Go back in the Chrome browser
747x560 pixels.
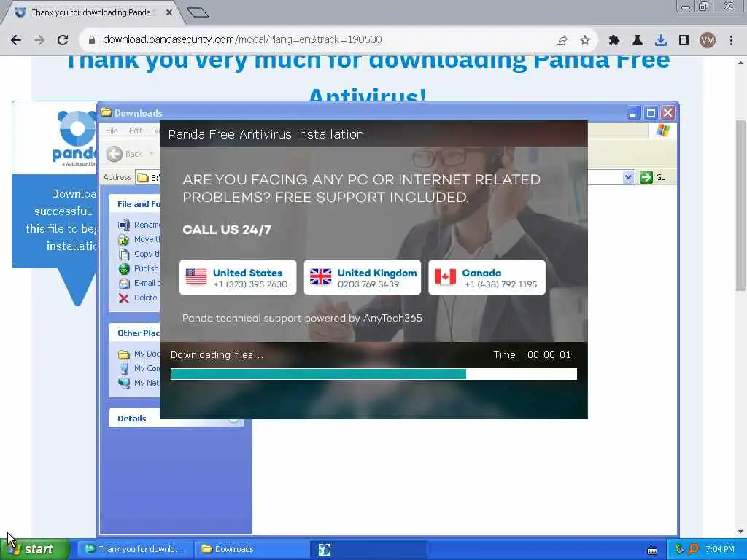pyautogui.click(x=16, y=40)
